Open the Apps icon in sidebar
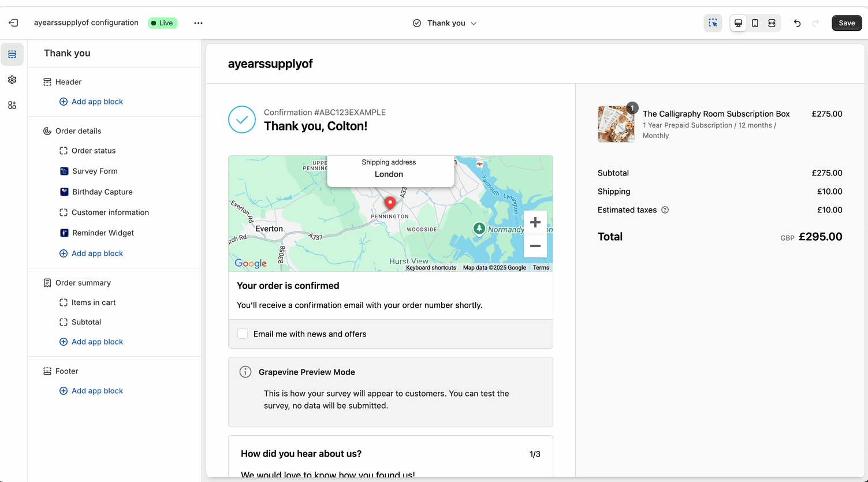The image size is (868, 482). [x=12, y=105]
